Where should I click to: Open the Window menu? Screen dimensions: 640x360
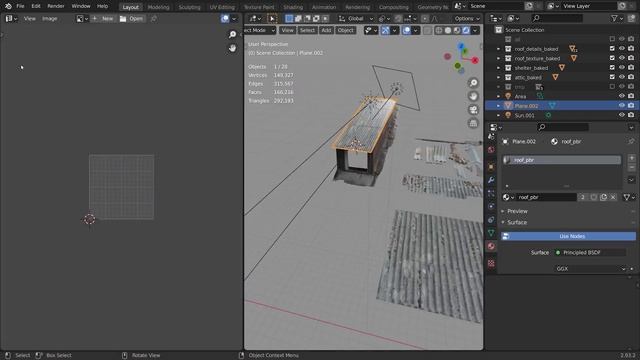coord(81,6)
